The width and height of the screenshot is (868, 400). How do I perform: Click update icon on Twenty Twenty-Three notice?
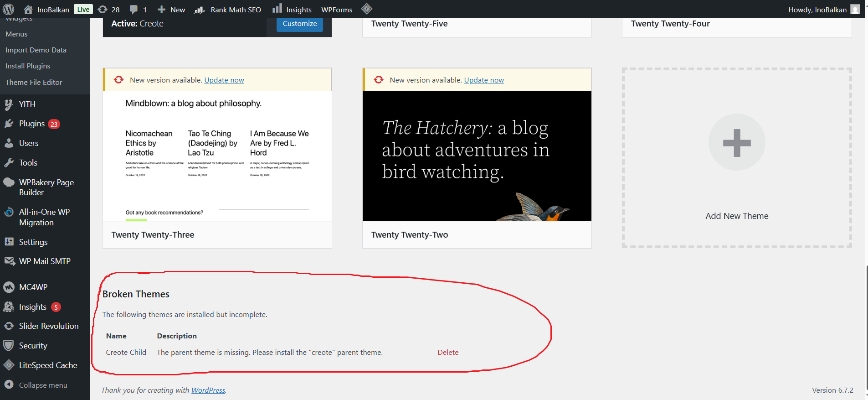click(119, 80)
